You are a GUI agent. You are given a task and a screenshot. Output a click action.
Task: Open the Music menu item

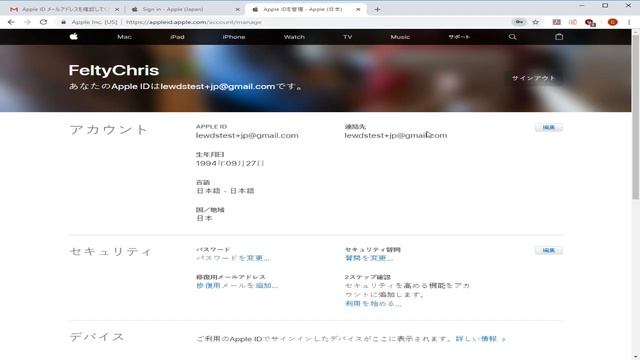(400, 37)
